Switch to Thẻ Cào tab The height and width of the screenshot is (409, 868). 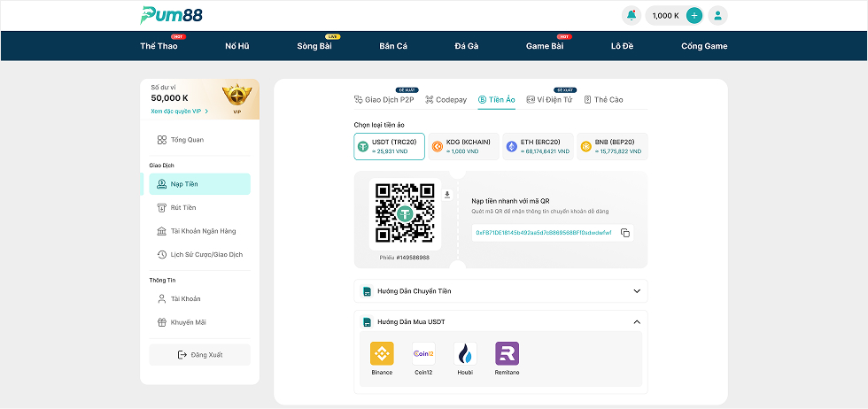point(603,100)
